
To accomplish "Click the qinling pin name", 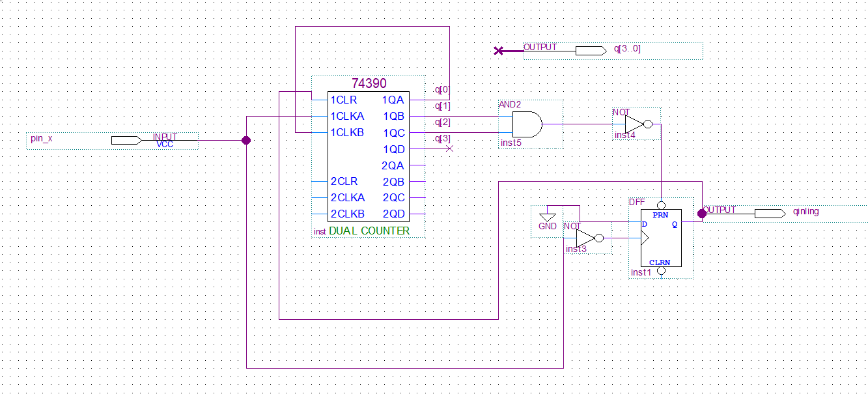I will coord(806,212).
